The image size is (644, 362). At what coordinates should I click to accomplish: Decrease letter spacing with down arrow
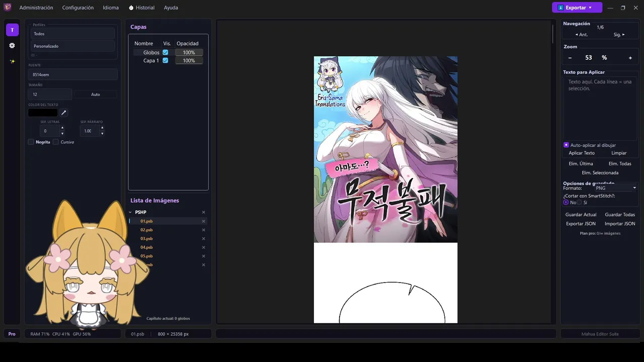pyautogui.click(x=62, y=134)
